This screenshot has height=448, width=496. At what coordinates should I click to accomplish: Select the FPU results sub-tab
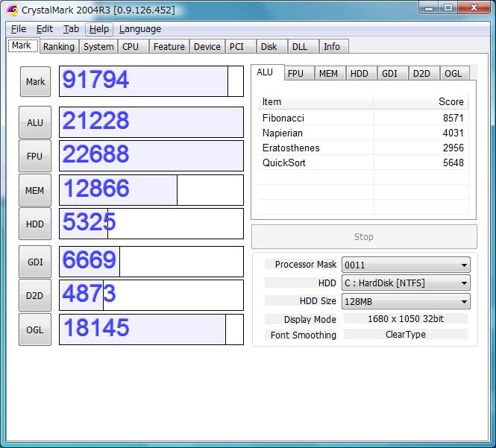click(x=298, y=73)
